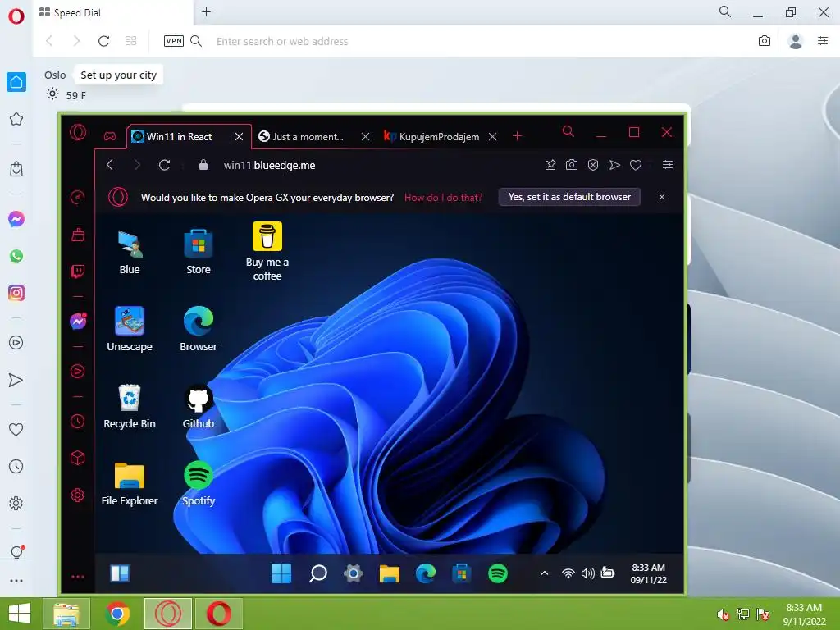Open GX Cleaner in Opera GX sidebar

[x=78, y=234]
